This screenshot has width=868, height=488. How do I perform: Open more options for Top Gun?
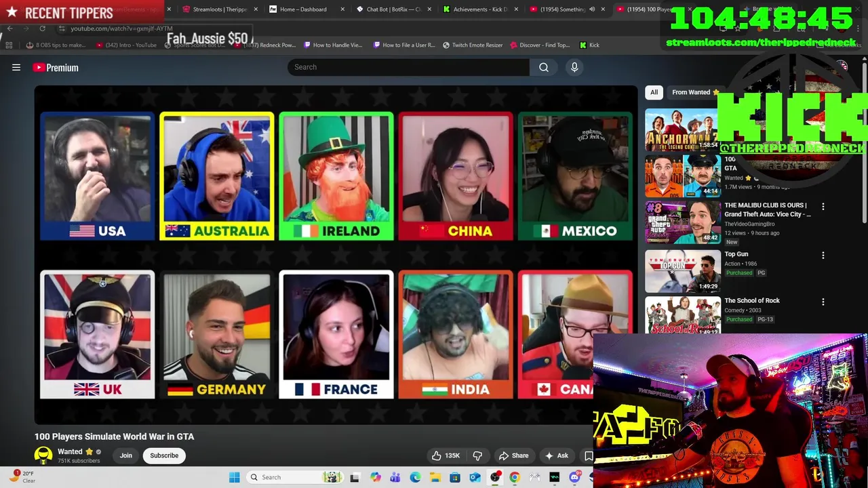[x=823, y=256]
